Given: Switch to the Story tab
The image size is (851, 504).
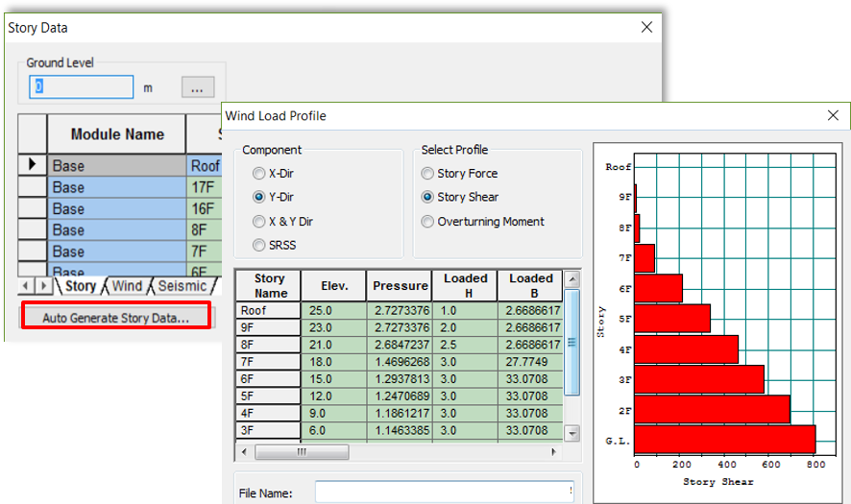Looking at the screenshot, I should (81, 286).
